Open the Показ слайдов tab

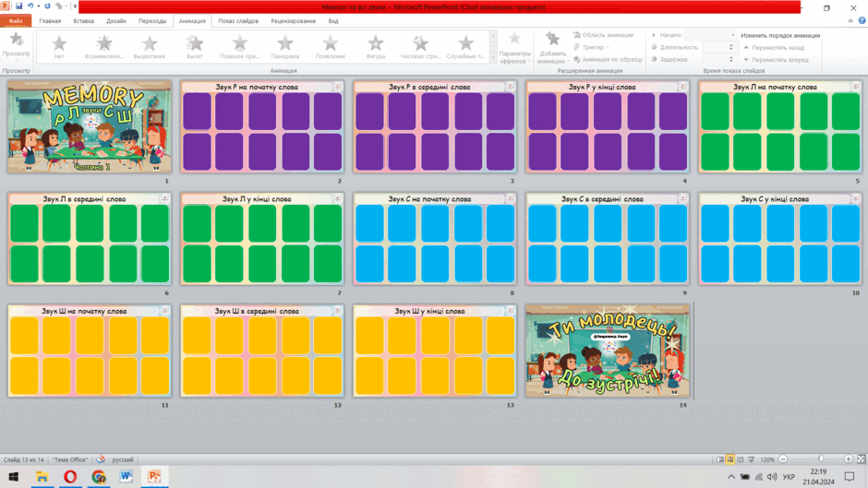pyautogui.click(x=238, y=21)
